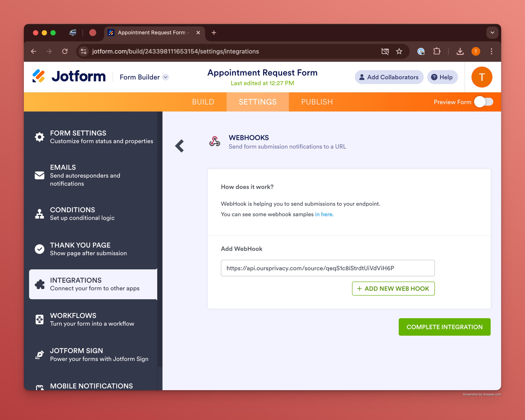
Task: Click the webhook URL input field
Action: click(x=328, y=268)
